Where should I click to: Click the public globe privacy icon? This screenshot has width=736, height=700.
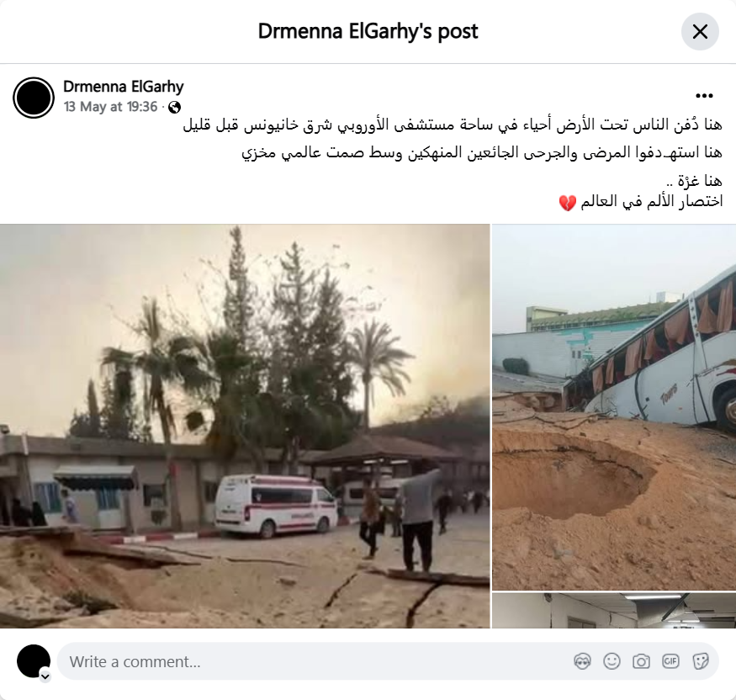click(x=175, y=108)
